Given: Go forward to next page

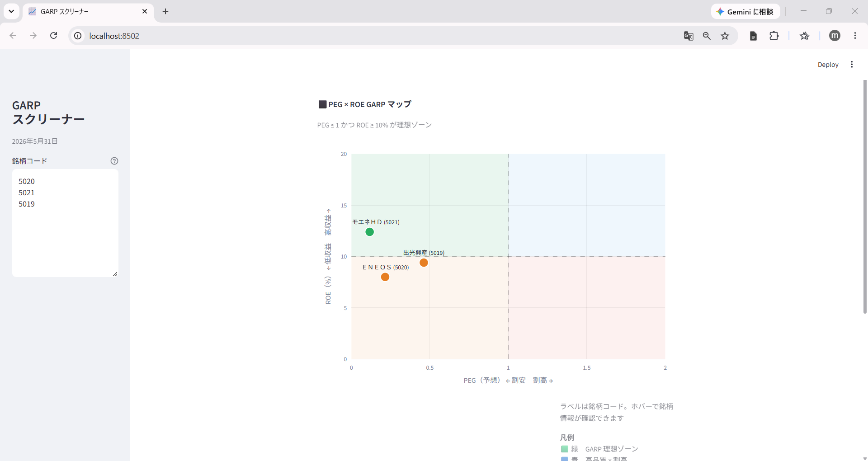Looking at the screenshot, I should point(33,36).
